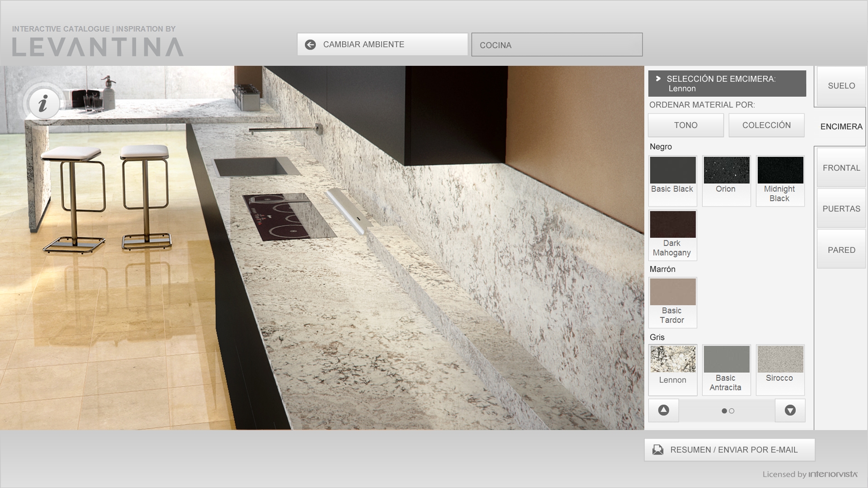Click the Licensed by Interiorvista link
Screen dimensions: 868x488
pos(810,474)
